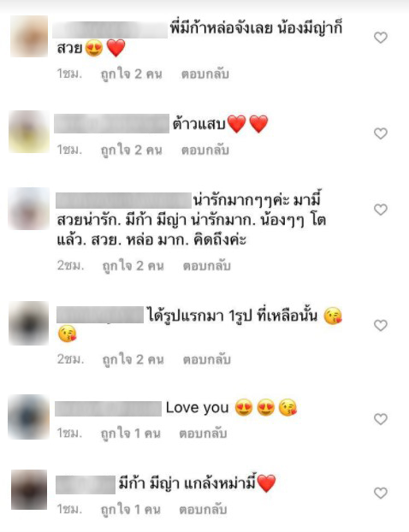View ถูกใจ 1 คน on 'Love you' comment
409x532 pixels.
(x=131, y=434)
